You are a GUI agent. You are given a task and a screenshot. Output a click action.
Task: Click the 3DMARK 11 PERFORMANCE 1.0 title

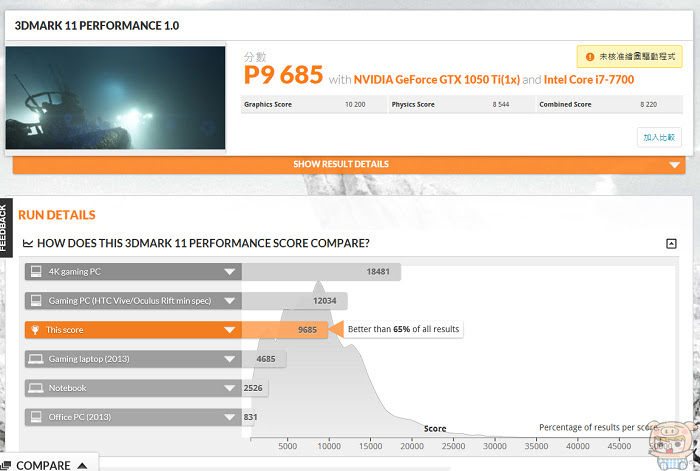point(97,25)
